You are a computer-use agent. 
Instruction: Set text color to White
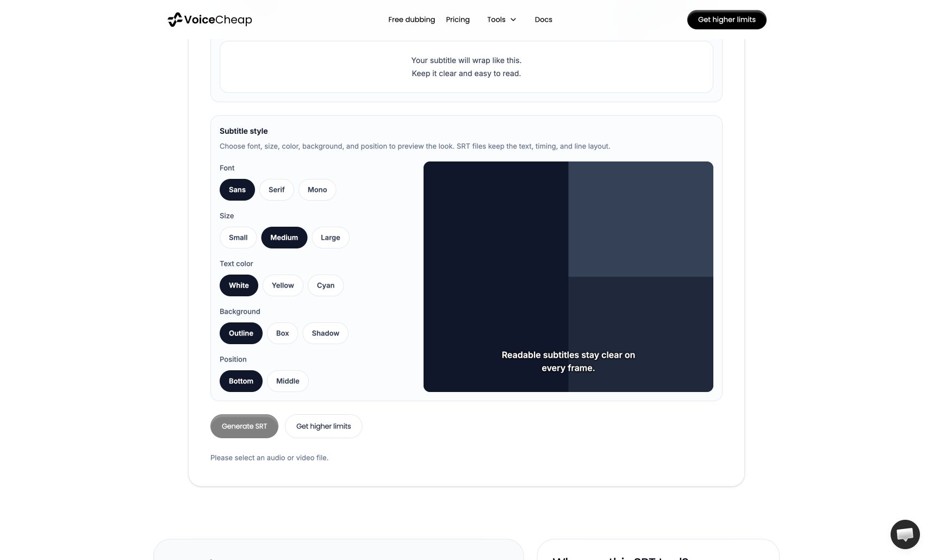pos(239,285)
